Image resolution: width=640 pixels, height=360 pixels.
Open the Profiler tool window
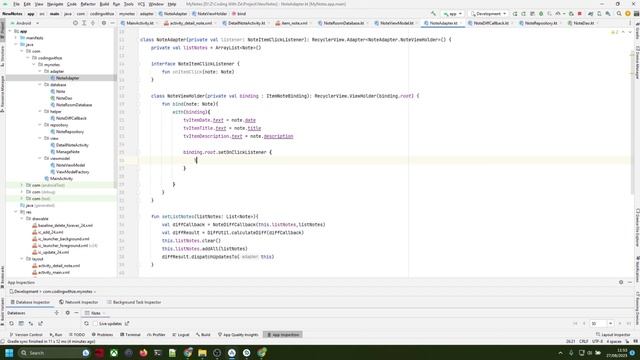156,335
